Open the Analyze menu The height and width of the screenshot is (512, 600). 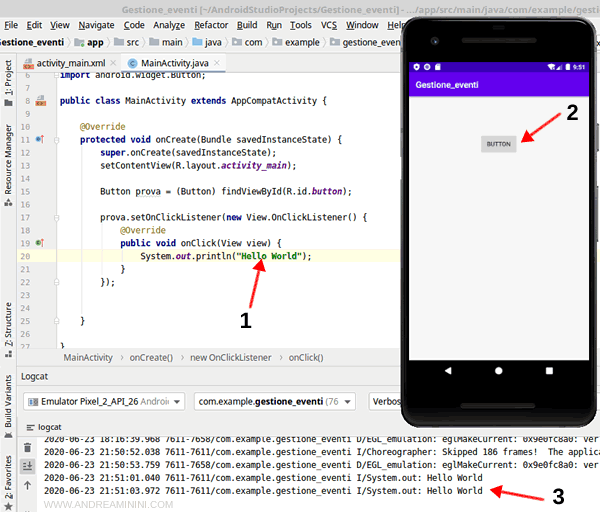tap(168, 24)
